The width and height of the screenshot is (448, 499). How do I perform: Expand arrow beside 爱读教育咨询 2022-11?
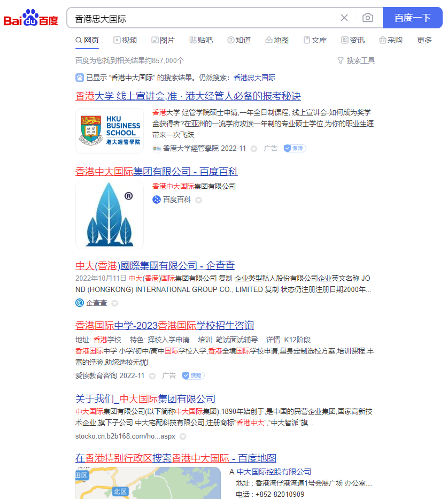click(152, 376)
